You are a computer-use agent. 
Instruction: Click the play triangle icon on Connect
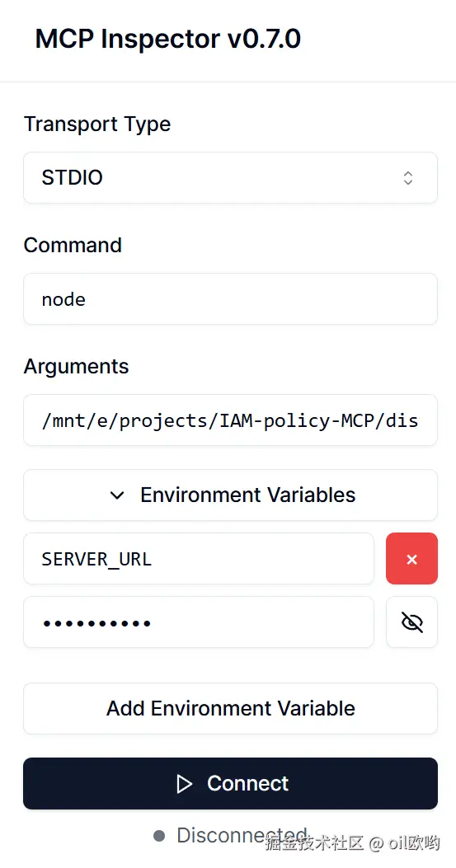pos(184,784)
